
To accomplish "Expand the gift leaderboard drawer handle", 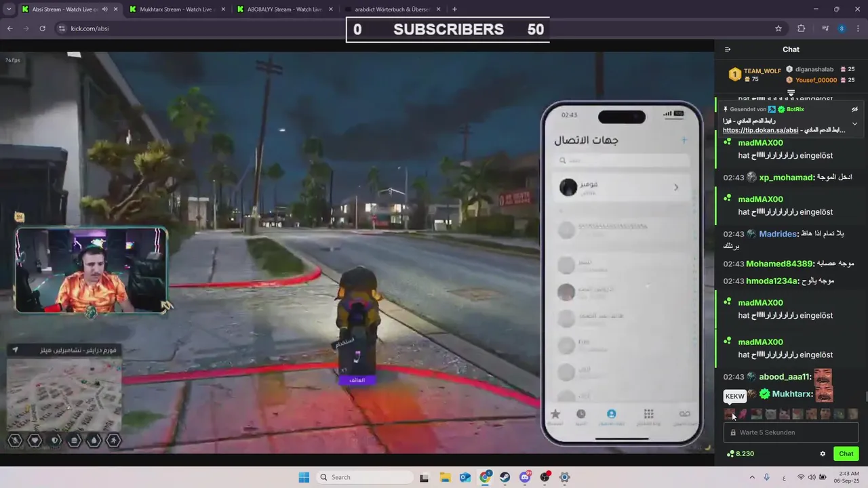I will [791, 92].
